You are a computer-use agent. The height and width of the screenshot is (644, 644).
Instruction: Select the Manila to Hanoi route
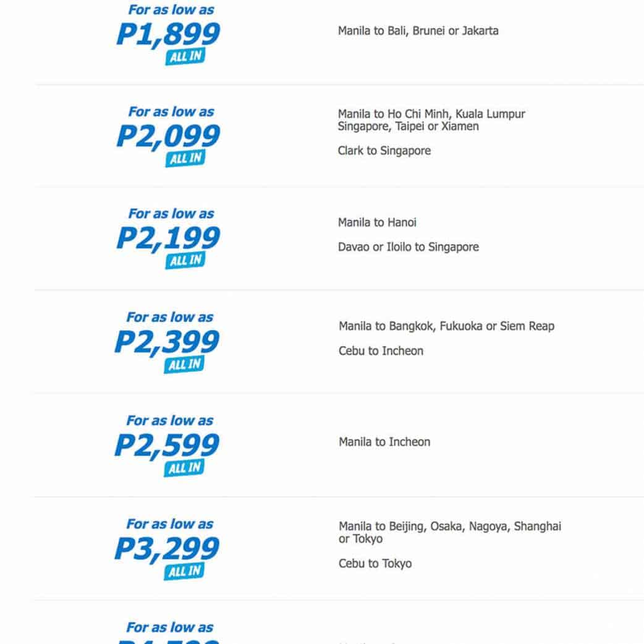tap(377, 222)
